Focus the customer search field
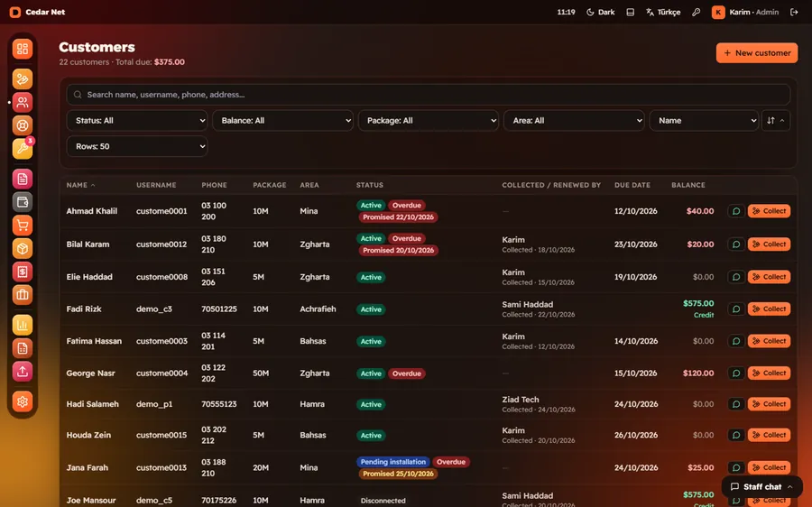The height and width of the screenshot is (507, 812). 429,94
